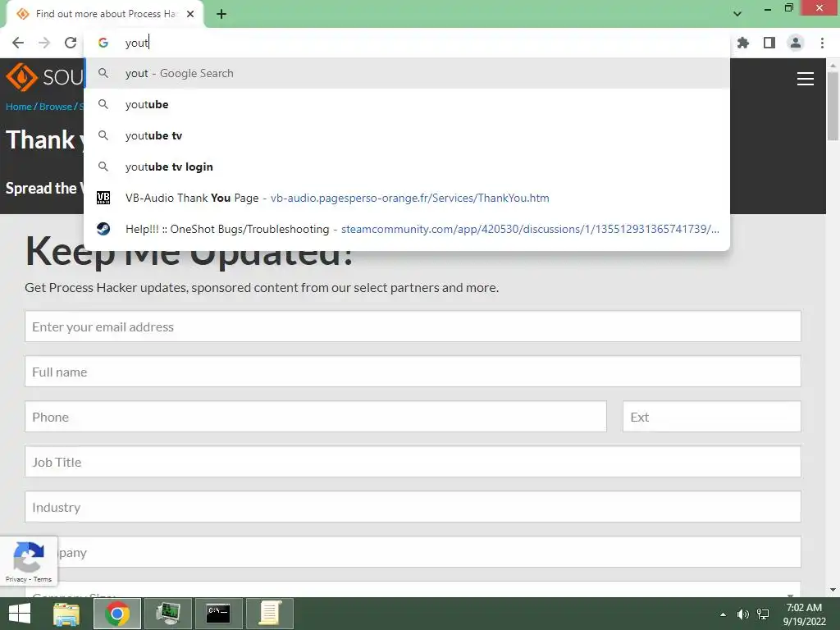The height and width of the screenshot is (630, 840).
Task: Open File Explorer from the taskbar
Action: click(66, 614)
